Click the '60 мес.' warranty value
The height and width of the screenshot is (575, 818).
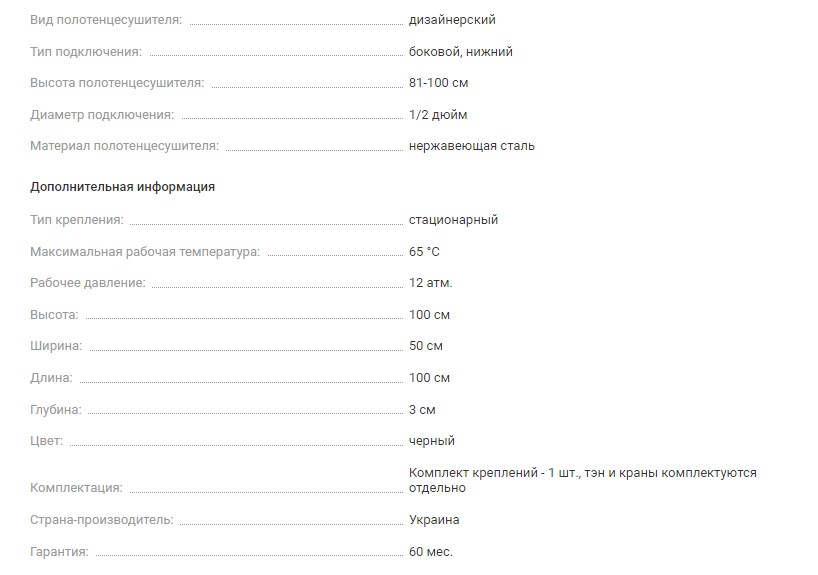431,552
